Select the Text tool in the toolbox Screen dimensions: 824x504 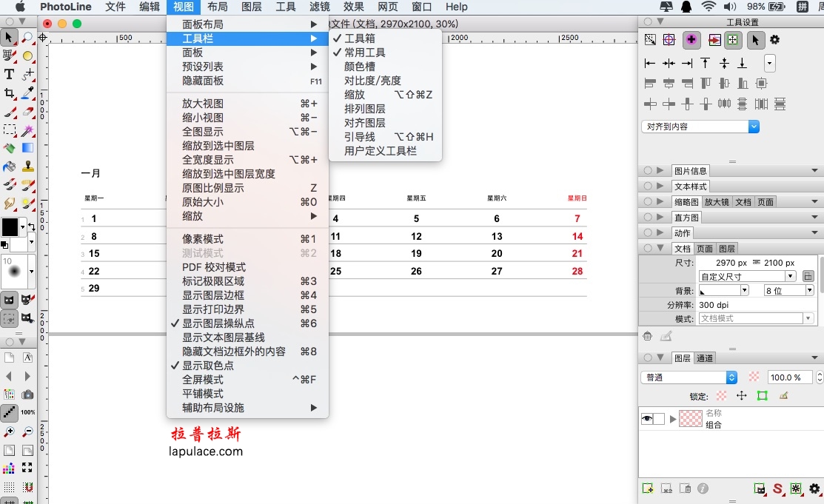(x=9, y=74)
